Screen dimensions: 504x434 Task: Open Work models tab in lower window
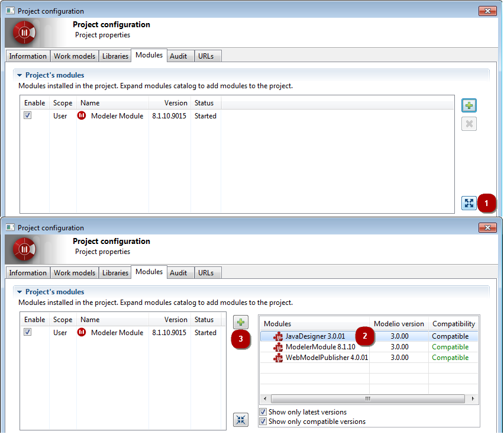[75, 273]
